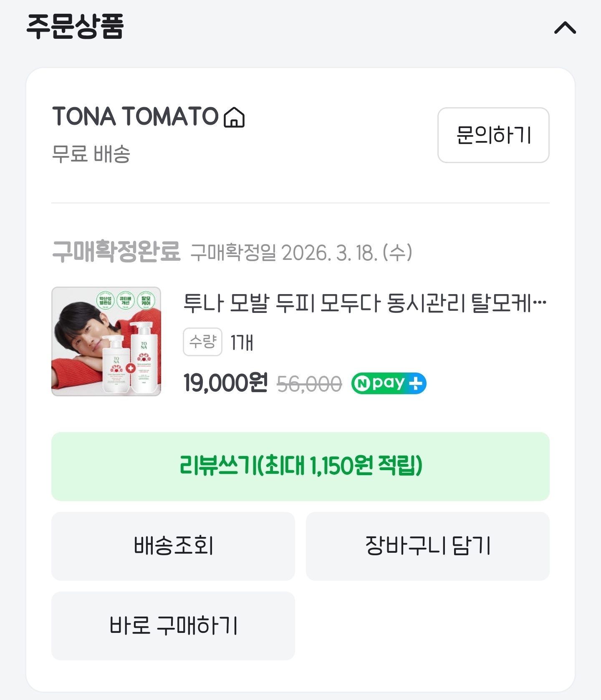Add item using 장바구니 담기 button

(427, 546)
